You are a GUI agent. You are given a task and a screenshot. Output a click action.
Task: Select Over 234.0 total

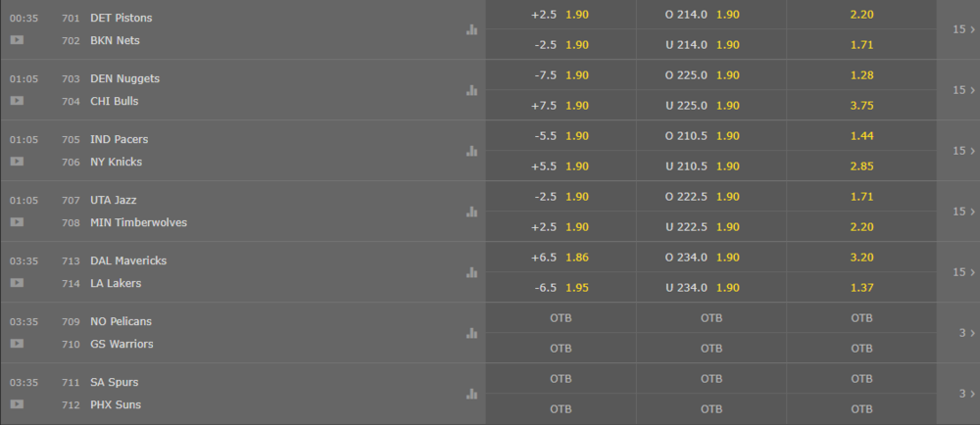click(x=711, y=258)
